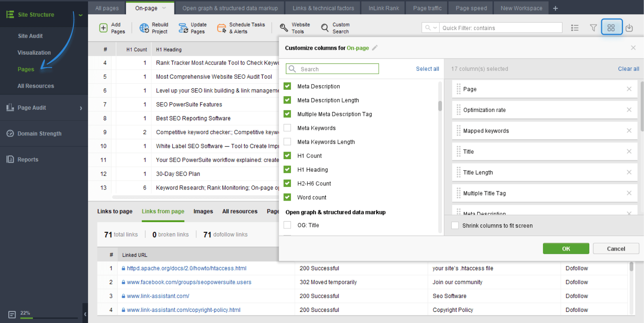Screen dimensions: 644x323
Task: Open the Images tab
Action: pos(203,211)
